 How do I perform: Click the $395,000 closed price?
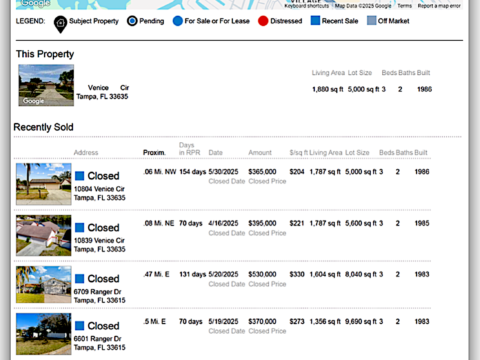point(262,223)
